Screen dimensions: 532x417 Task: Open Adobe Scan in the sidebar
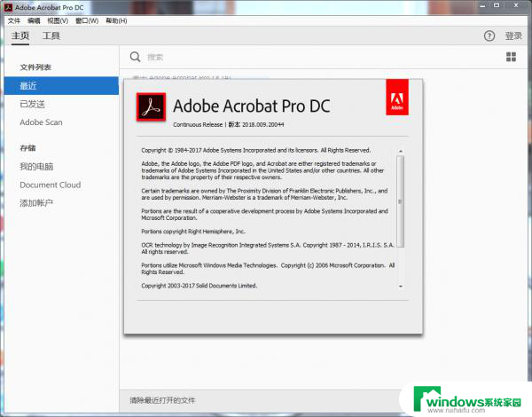pyautogui.click(x=41, y=122)
